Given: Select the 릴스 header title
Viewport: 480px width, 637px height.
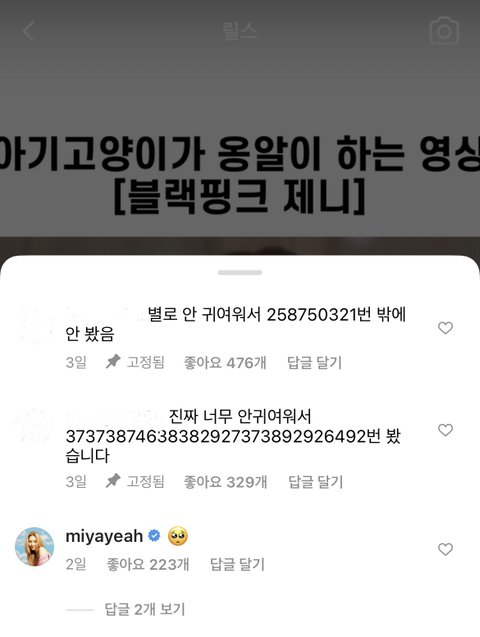Looking at the screenshot, I should [x=240, y=31].
